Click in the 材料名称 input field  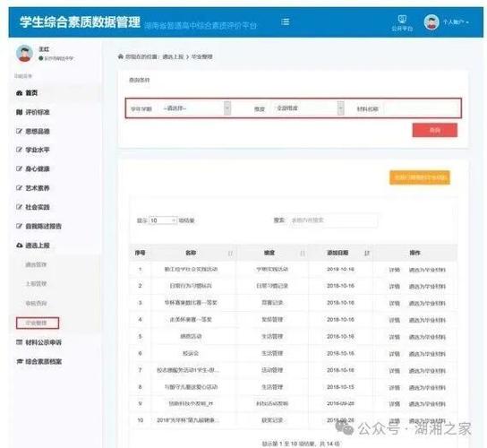click(x=421, y=108)
